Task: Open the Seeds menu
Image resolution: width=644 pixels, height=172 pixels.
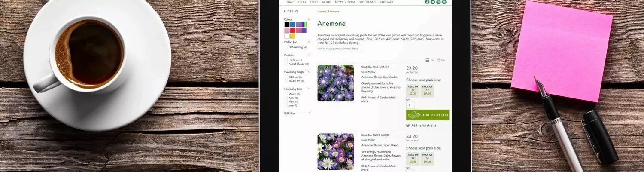Action: [x=314, y=2]
